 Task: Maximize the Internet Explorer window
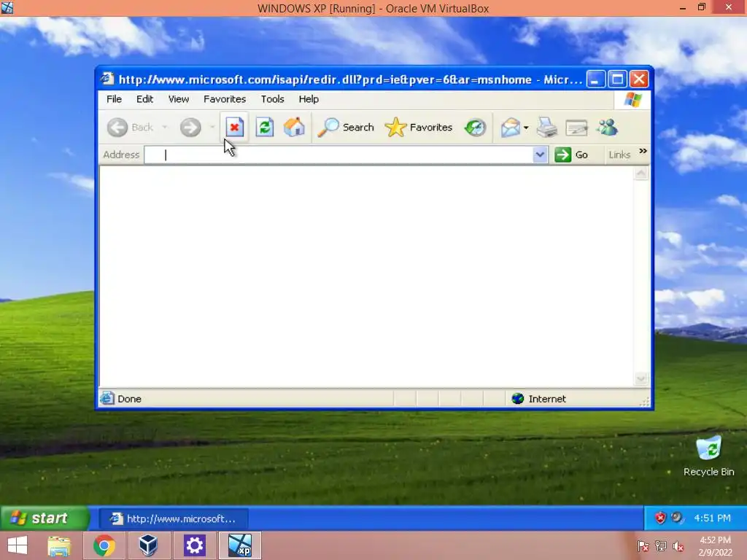coord(617,79)
